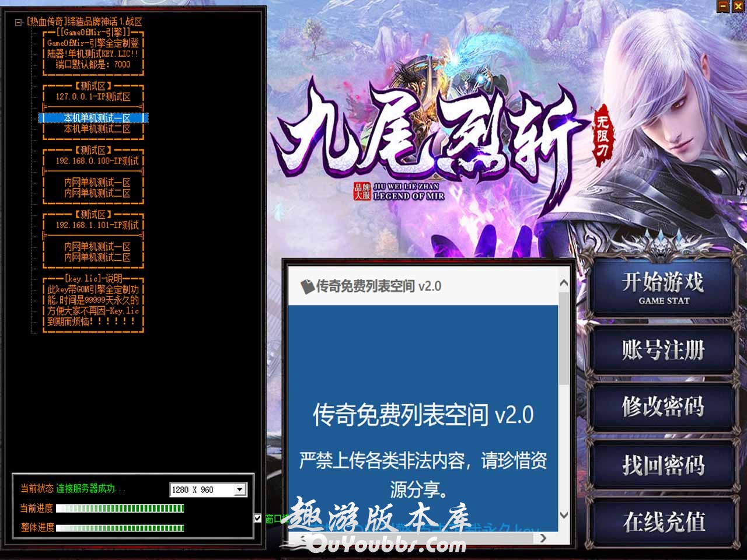This screenshot has height=560, width=747.
Task: Select 内网单机测试二区 under 192.168.1.101
Action: tap(93, 257)
